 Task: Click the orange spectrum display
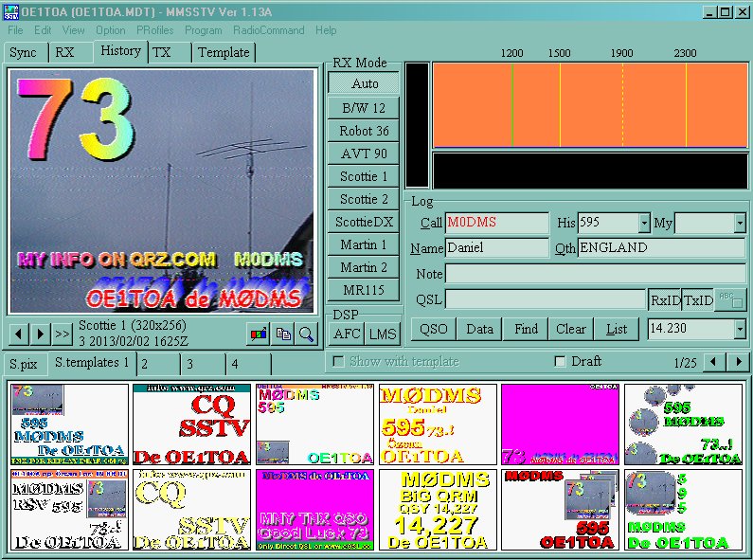[x=589, y=105]
